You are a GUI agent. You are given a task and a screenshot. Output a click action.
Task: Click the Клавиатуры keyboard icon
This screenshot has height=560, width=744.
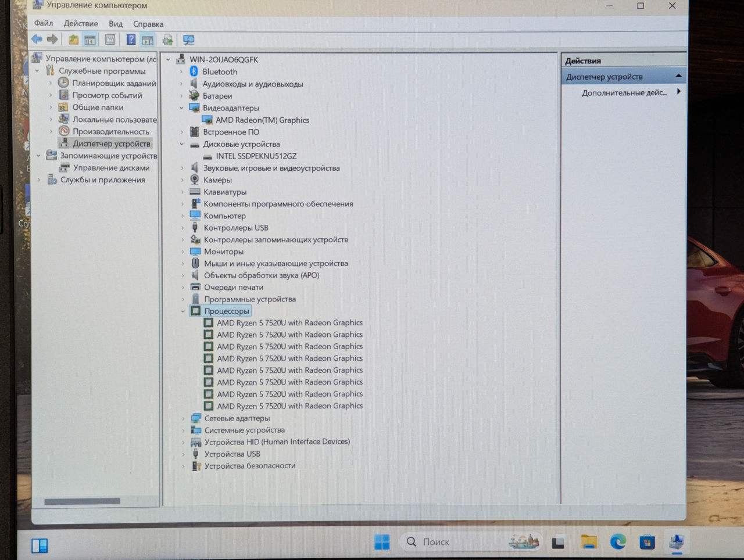(195, 192)
